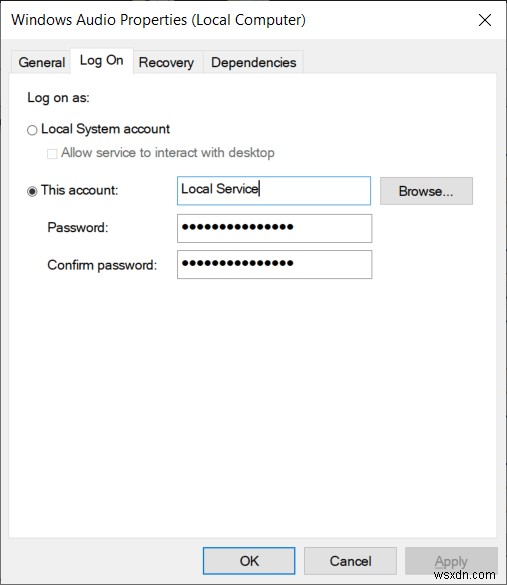507x585 pixels.
Task: Select the Log On tab
Action: tap(101, 60)
